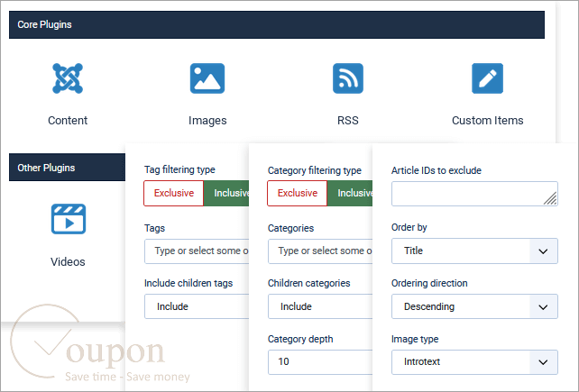Set Tag filtering type to Inclusive
This screenshot has width=579, height=392.
tap(226, 193)
